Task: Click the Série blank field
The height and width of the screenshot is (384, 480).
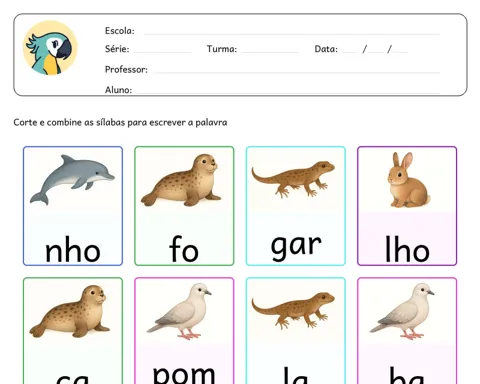Action: tap(163, 51)
